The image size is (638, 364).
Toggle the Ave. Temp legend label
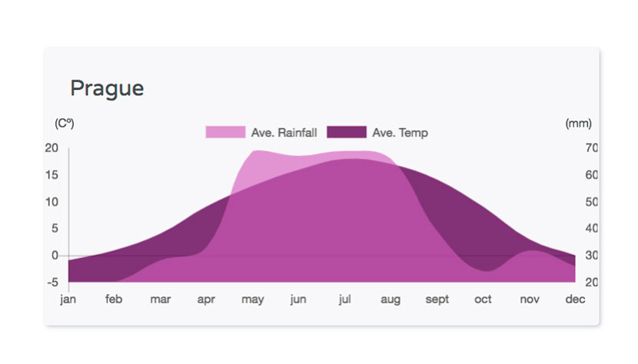(400, 133)
